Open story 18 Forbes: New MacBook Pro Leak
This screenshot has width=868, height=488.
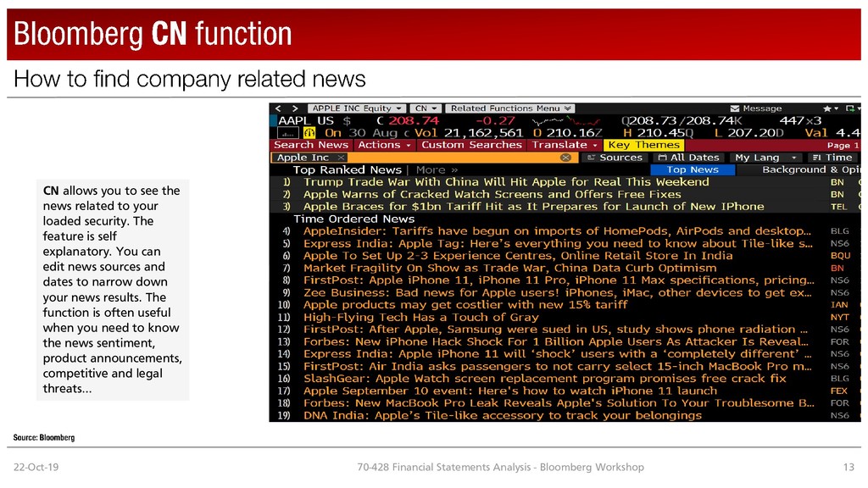(559, 402)
